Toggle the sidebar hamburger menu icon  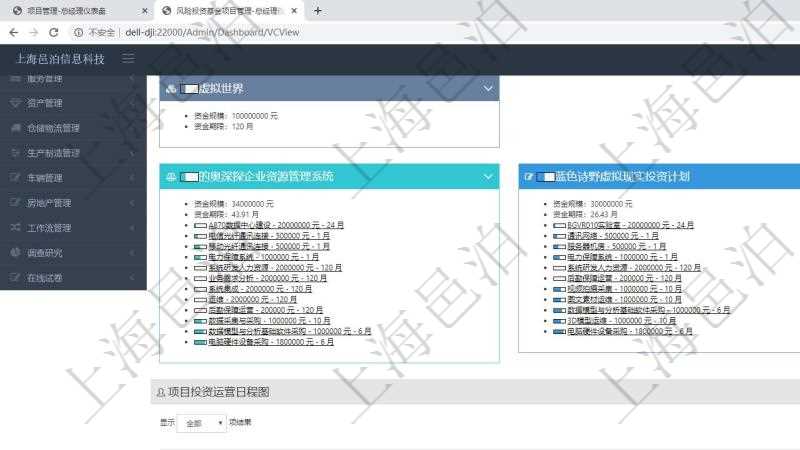point(128,58)
